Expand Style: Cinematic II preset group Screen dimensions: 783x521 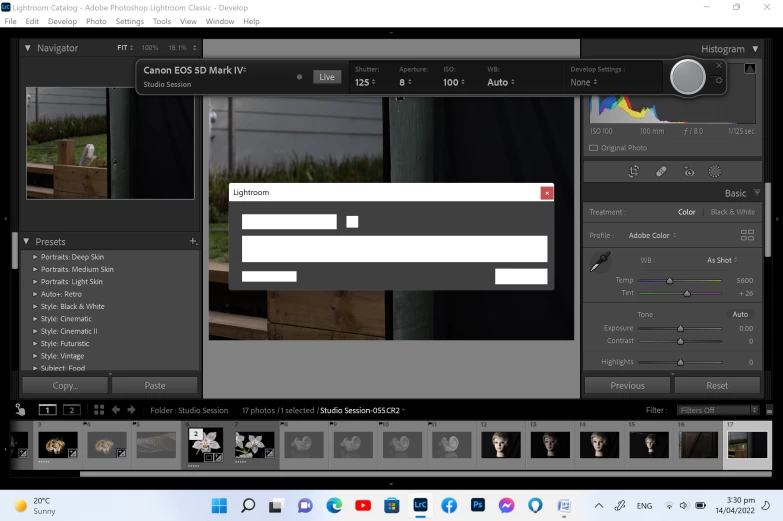[35, 331]
